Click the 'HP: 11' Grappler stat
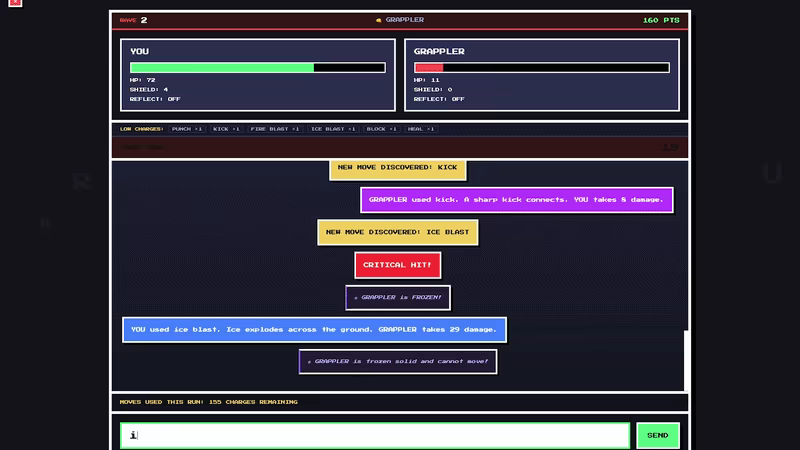Image resolution: width=800 pixels, height=450 pixels. point(427,80)
